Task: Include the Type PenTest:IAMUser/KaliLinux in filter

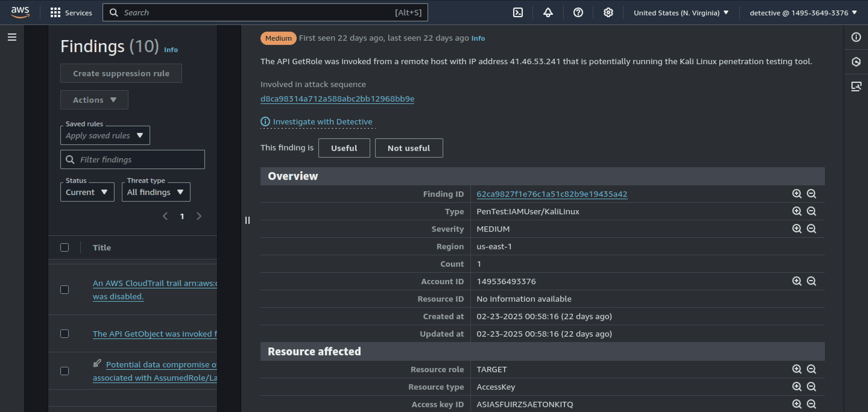Action: tap(797, 211)
